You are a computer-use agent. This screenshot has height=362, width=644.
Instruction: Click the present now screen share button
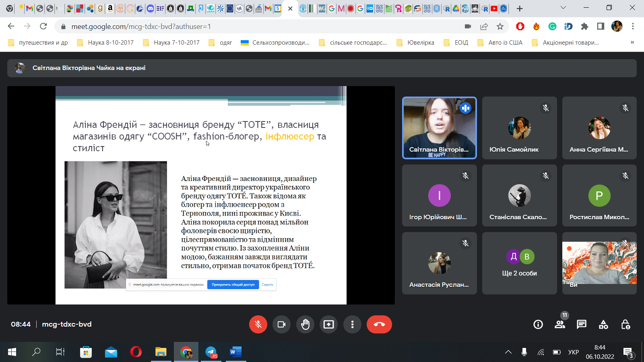coord(329,324)
